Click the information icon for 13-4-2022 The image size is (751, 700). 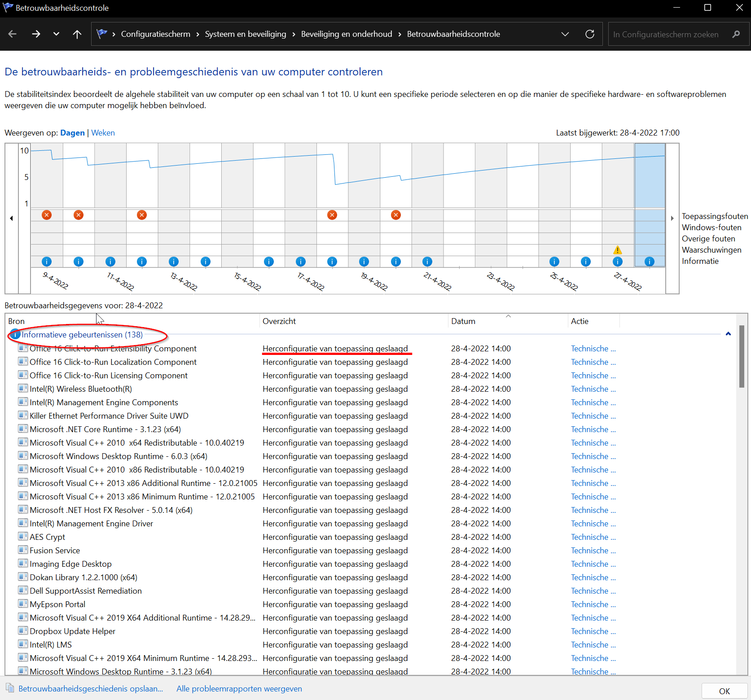tap(174, 262)
